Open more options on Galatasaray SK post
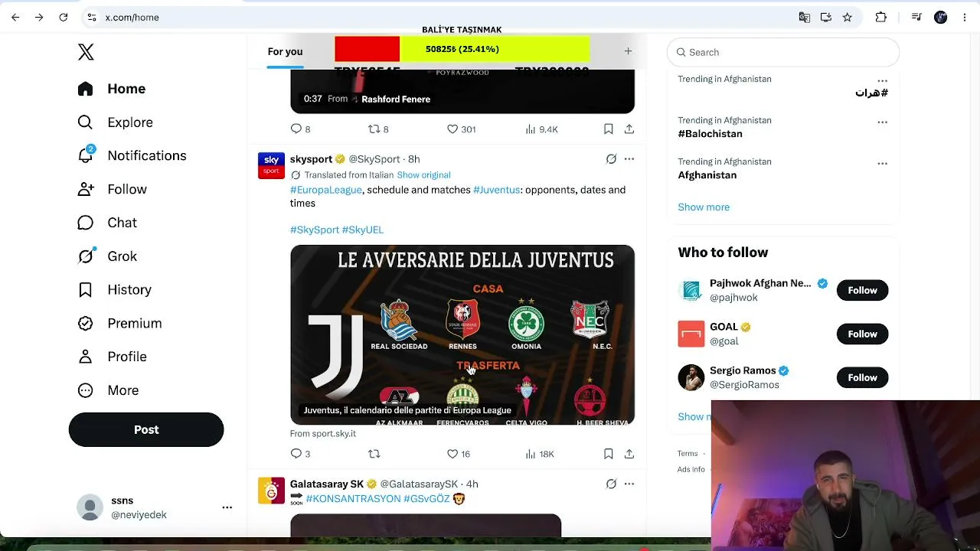 tap(629, 484)
